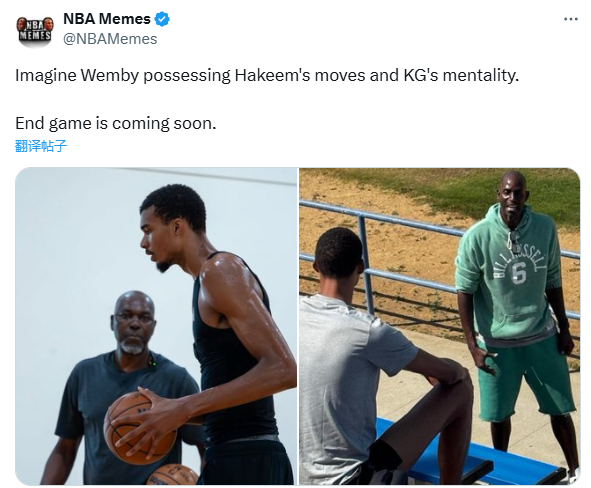Open the NBA Memes display name
The image size is (591, 488).
(x=107, y=19)
